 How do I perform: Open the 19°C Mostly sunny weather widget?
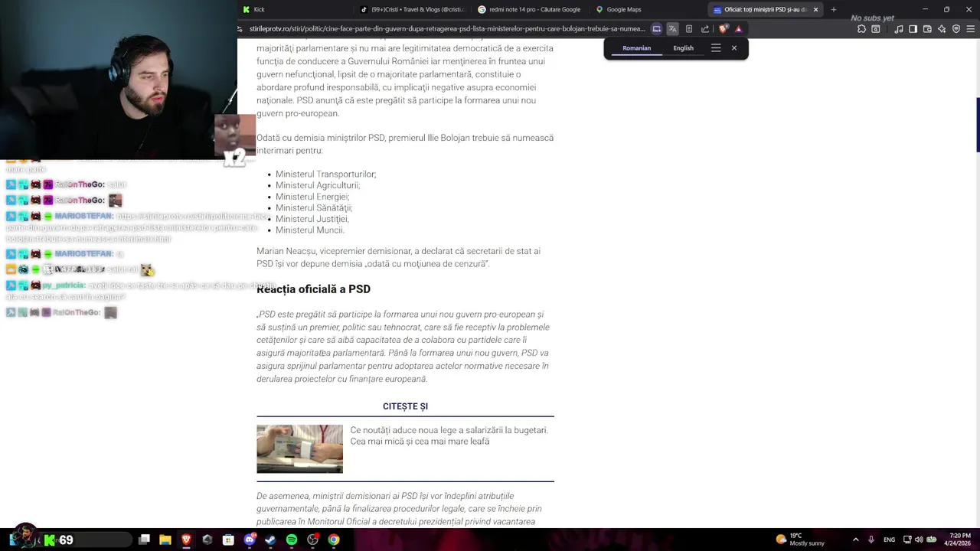click(800, 540)
